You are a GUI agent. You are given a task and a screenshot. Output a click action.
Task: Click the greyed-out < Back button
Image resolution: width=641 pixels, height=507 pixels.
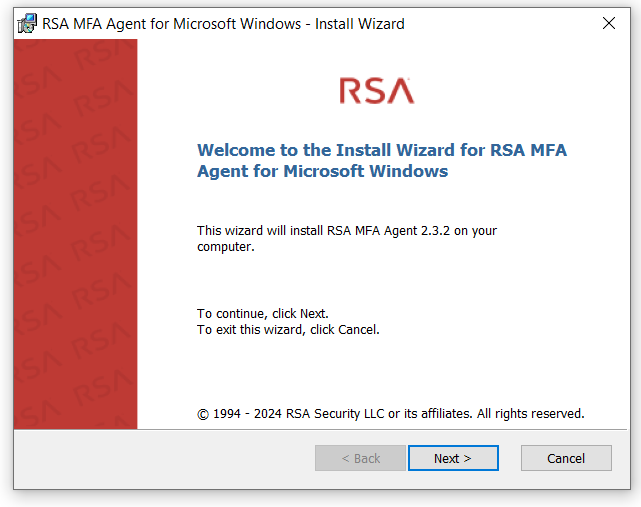pos(360,458)
